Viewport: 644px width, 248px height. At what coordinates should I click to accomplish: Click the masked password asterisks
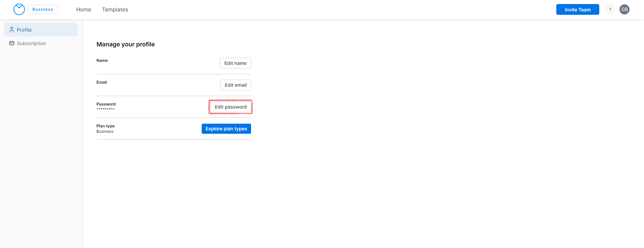point(106,109)
